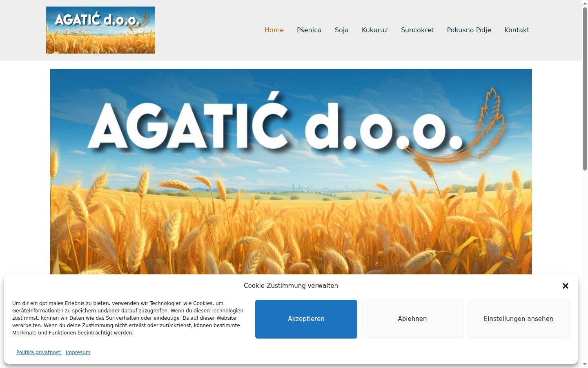Decline cookies with Ablehnen button
The image size is (588, 368).
point(412,319)
